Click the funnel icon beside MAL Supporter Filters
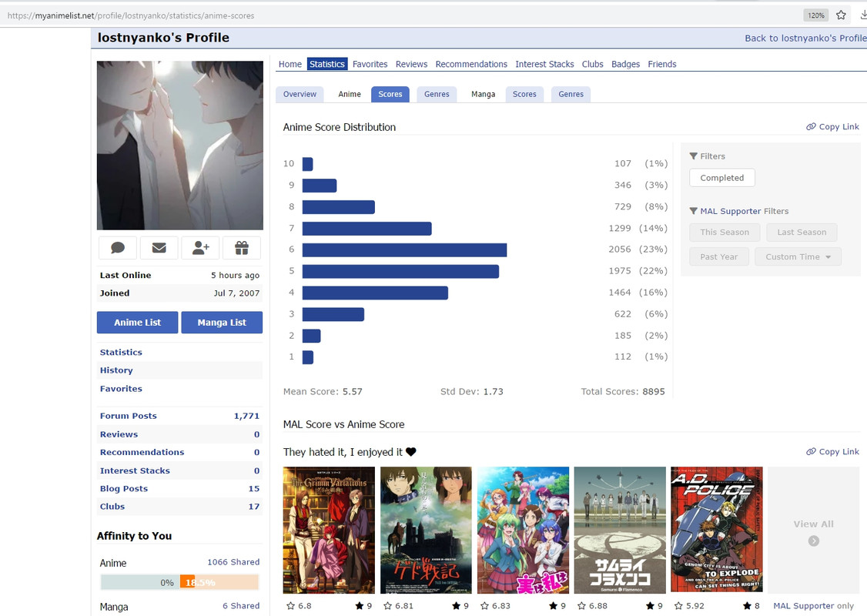867x616 pixels. tap(694, 211)
